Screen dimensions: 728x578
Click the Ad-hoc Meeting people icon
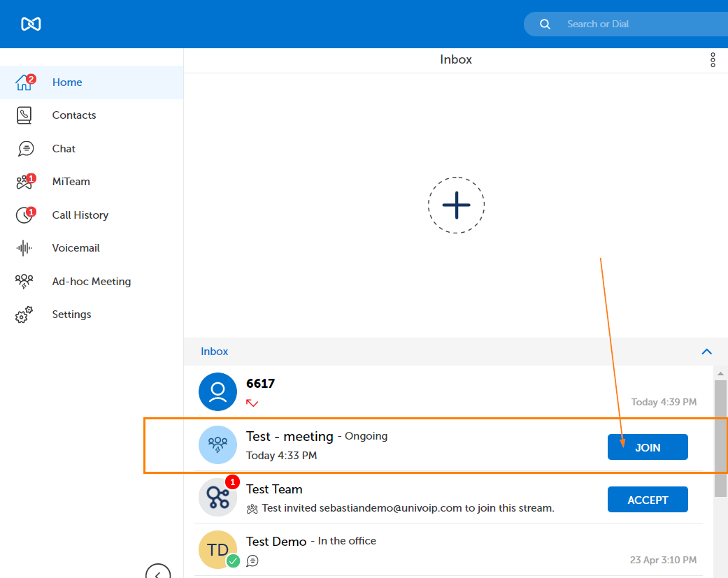(24, 281)
